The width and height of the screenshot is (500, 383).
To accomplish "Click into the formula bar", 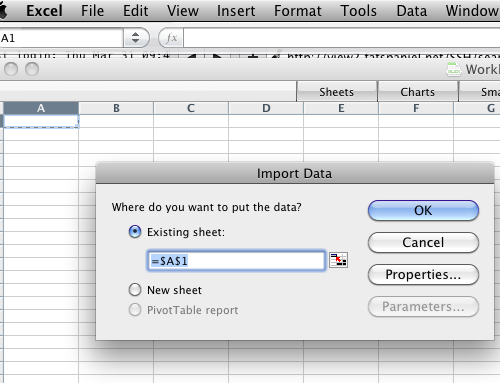I will point(342,38).
